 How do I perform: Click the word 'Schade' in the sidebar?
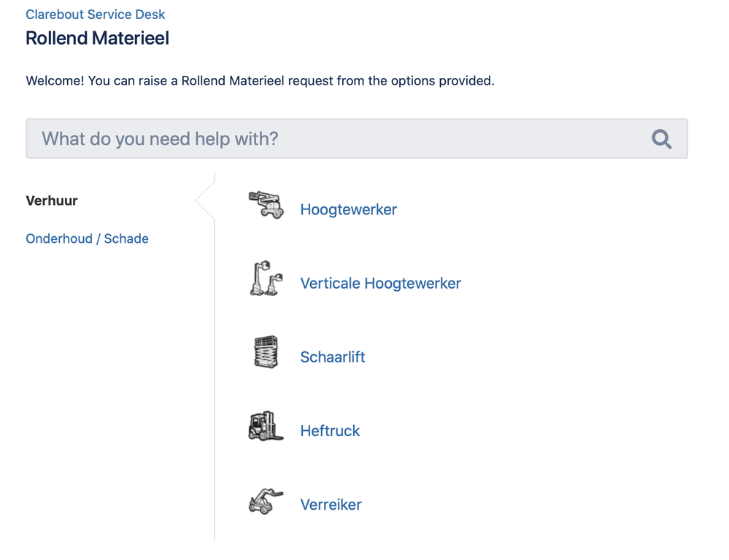tap(126, 239)
